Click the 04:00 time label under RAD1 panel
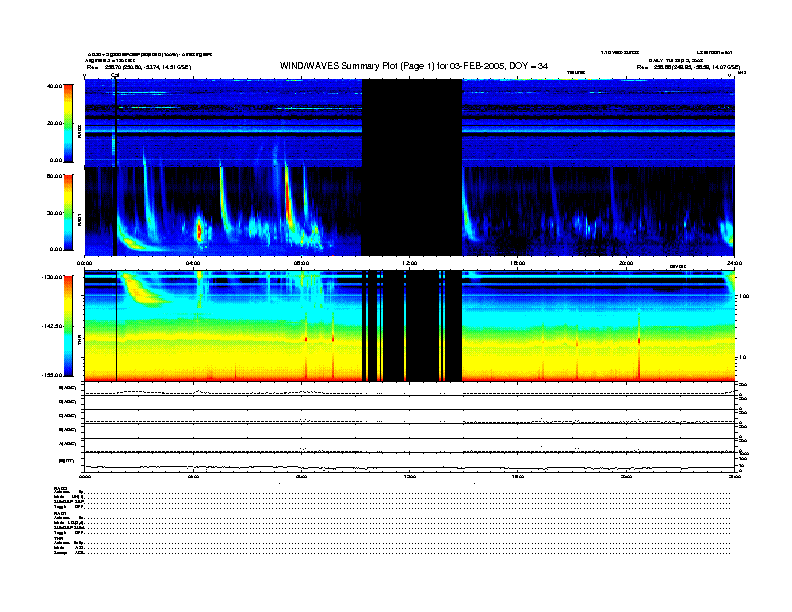Screen dimensions: 792x612 point(193,263)
